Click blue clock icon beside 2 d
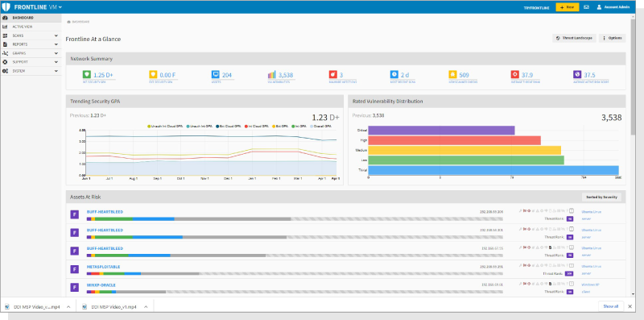 (x=394, y=74)
